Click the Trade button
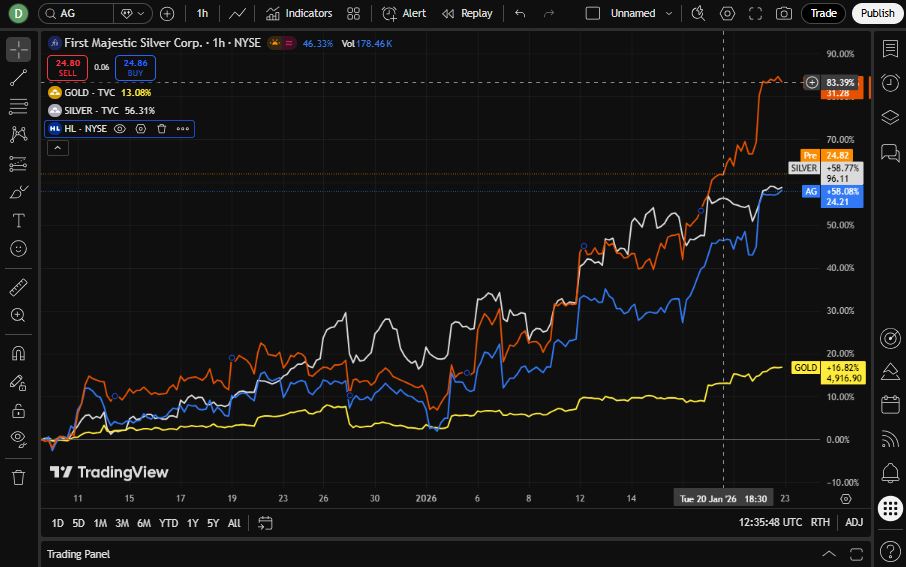 pyautogui.click(x=823, y=13)
